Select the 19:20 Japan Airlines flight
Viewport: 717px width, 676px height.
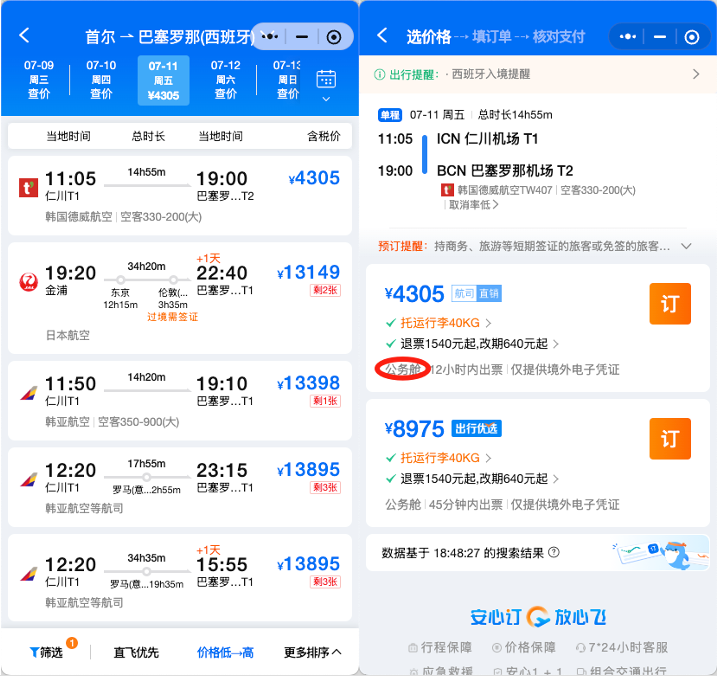[180, 298]
